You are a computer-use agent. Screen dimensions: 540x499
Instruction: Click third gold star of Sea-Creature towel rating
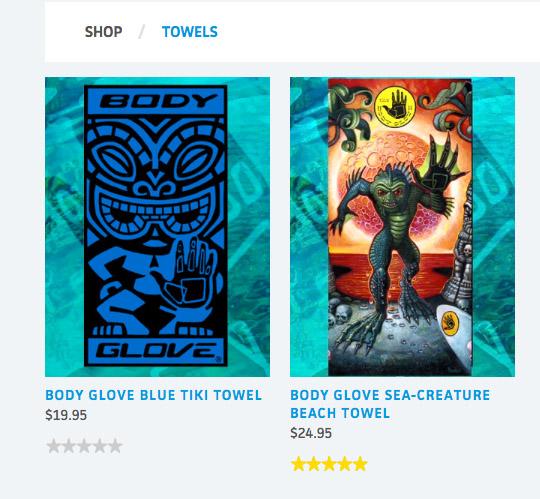coord(329,464)
